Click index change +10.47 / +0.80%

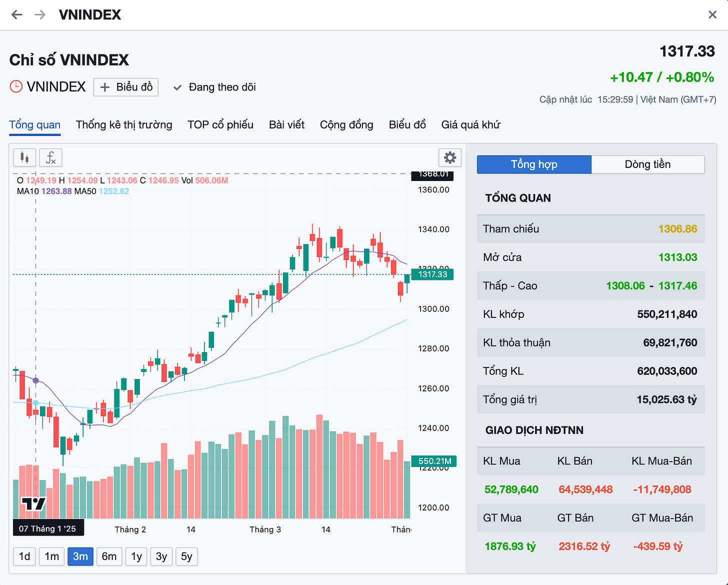pyautogui.click(x=662, y=77)
